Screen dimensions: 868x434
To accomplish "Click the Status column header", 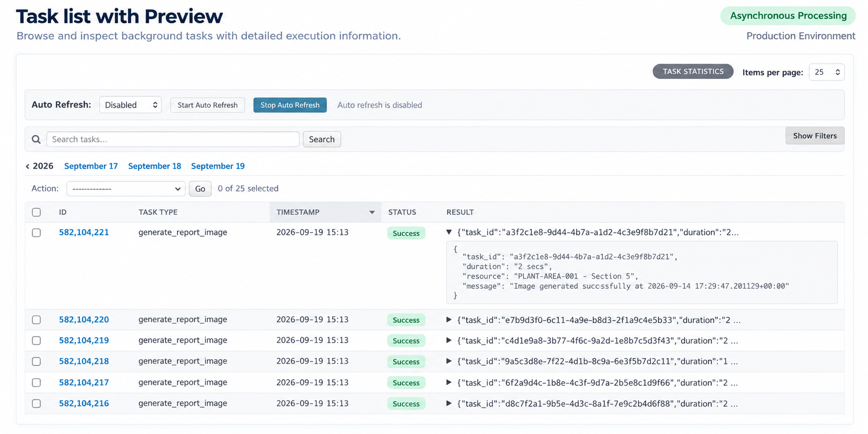I will 402,212.
